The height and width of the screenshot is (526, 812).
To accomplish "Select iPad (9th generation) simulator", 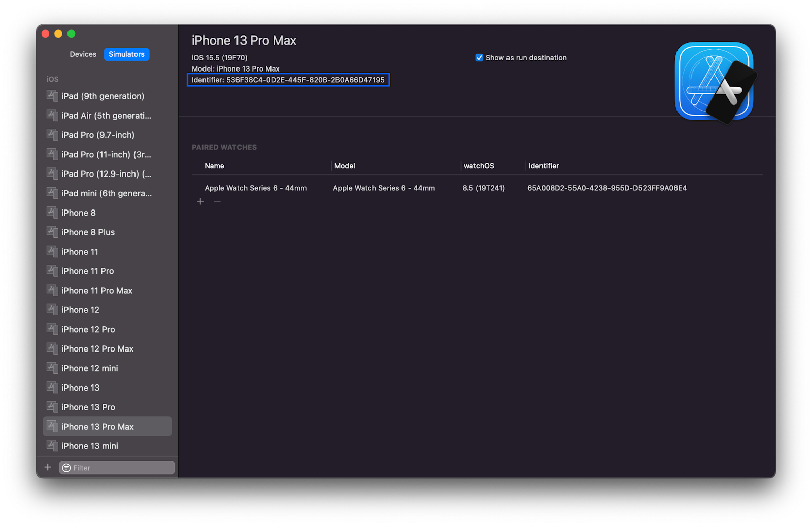I will pos(107,96).
